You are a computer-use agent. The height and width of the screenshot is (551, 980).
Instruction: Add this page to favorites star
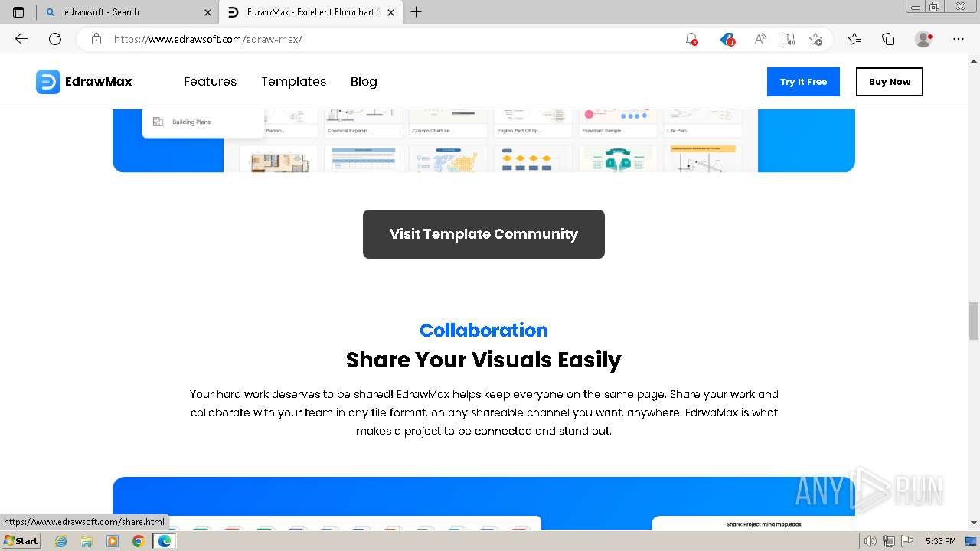pyautogui.click(x=815, y=39)
